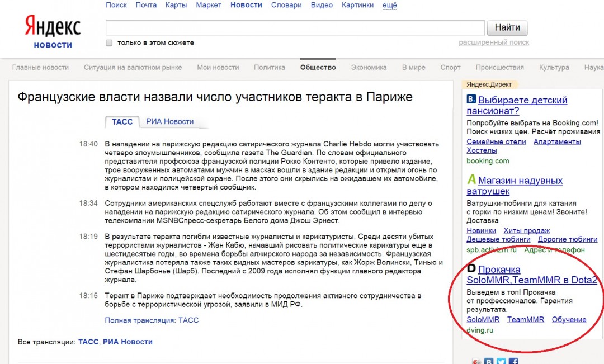Switch to the РИА Новости source tab
Image resolution: width=604 pixels, height=364 pixels.
click(170, 121)
